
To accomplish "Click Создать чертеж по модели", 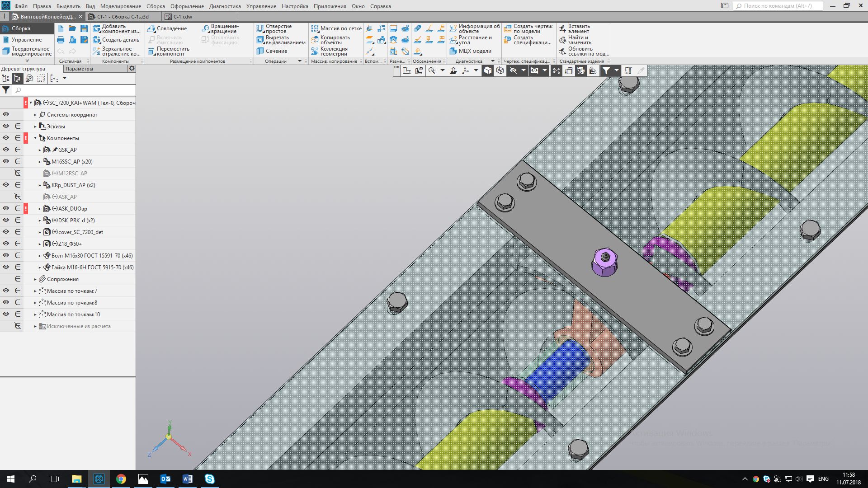I will point(528,28).
